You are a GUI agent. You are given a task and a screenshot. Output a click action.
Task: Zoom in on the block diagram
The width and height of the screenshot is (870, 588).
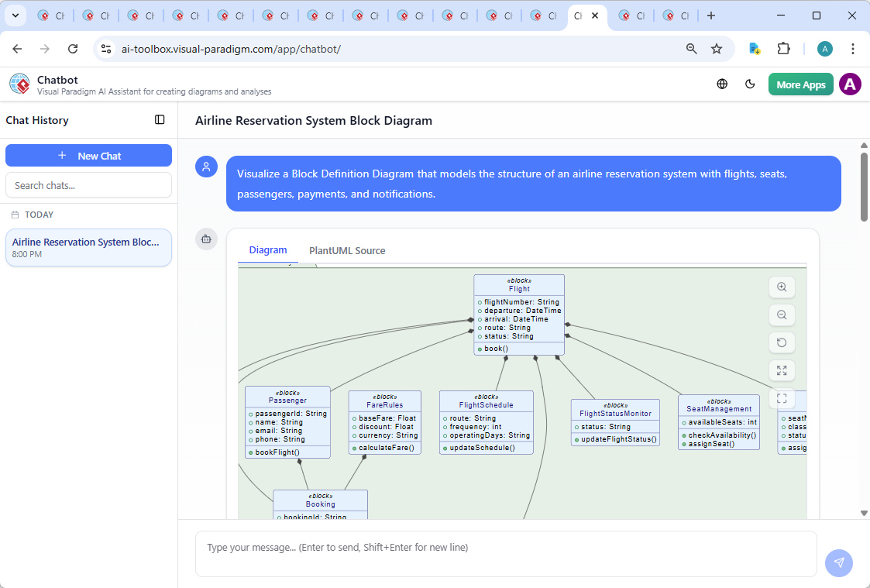(x=782, y=287)
